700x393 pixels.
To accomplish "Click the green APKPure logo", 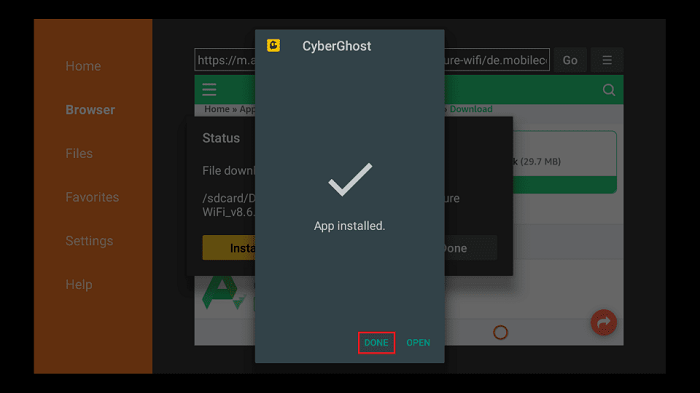I will (x=224, y=293).
